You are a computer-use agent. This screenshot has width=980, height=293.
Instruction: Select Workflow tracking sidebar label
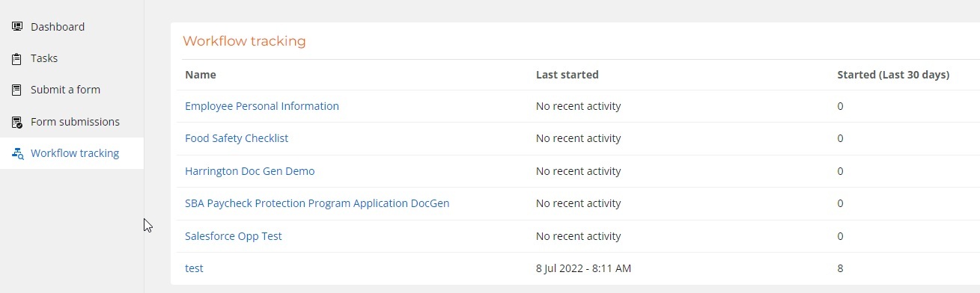coord(75,153)
